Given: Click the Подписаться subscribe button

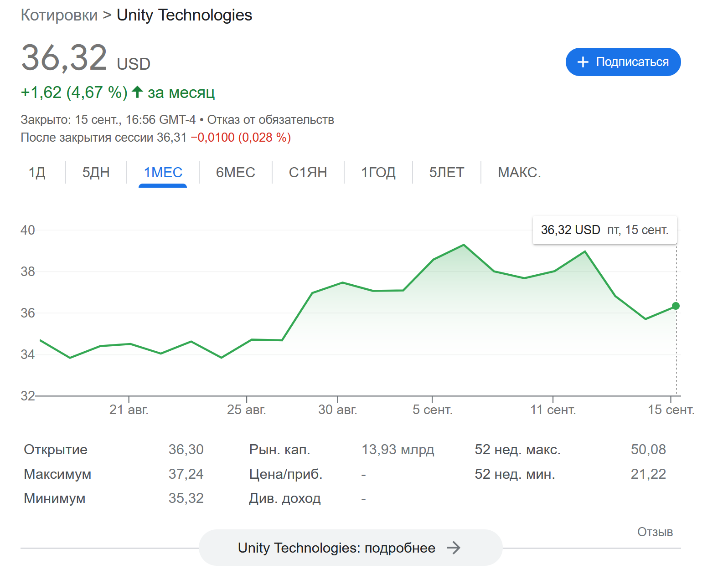Looking at the screenshot, I should [623, 62].
